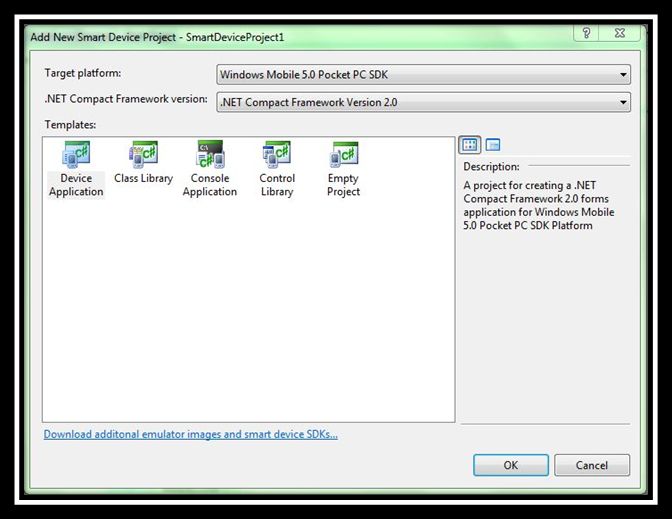Image resolution: width=672 pixels, height=519 pixels.
Task: Switch to large icons view
Action: [470, 145]
